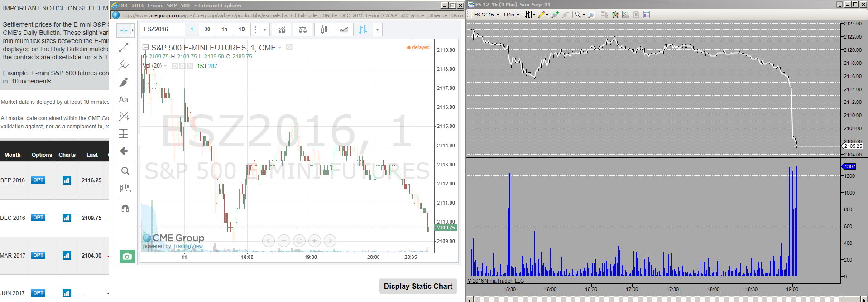The image size is (868, 302).
Task: Open NinjaTrader indicators candlestick icon
Action: (x=615, y=15)
